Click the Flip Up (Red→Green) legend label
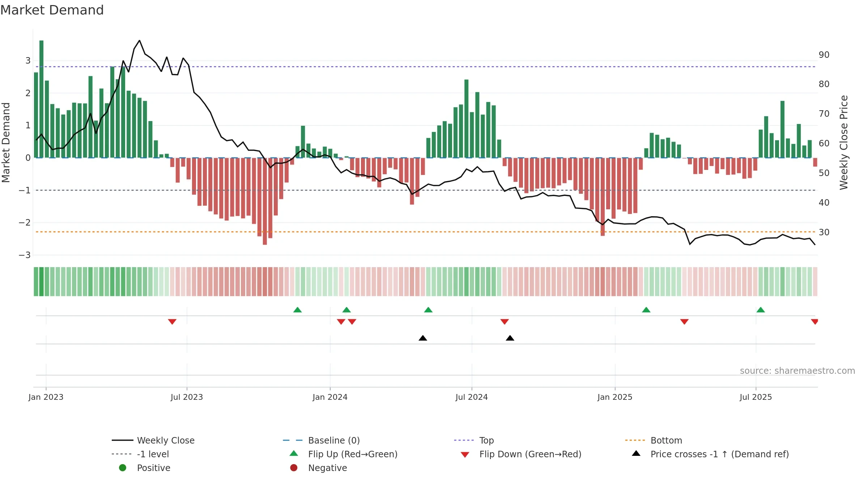This screenshot has width=868, height=488. point(353,454)
